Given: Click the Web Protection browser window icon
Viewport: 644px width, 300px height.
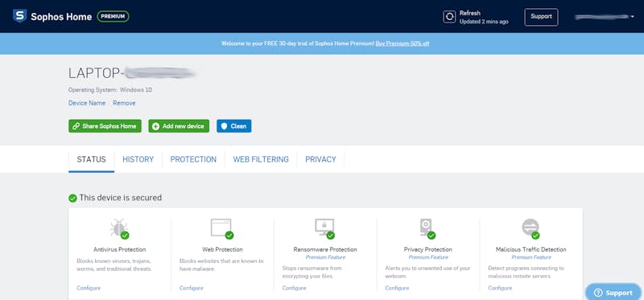Looking at the screenshot, I should click(222, 228).
